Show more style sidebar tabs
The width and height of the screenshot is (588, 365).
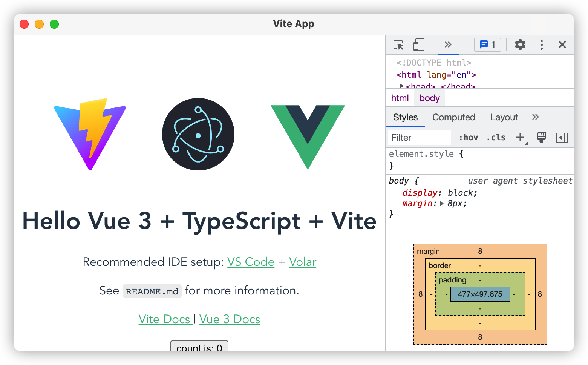tap(536, 117)
